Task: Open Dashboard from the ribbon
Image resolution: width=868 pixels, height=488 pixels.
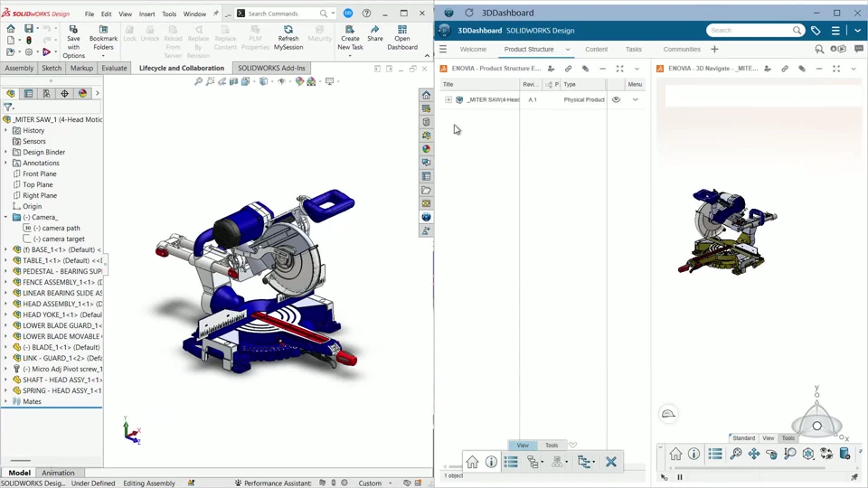Action: [x=402, y=38]
